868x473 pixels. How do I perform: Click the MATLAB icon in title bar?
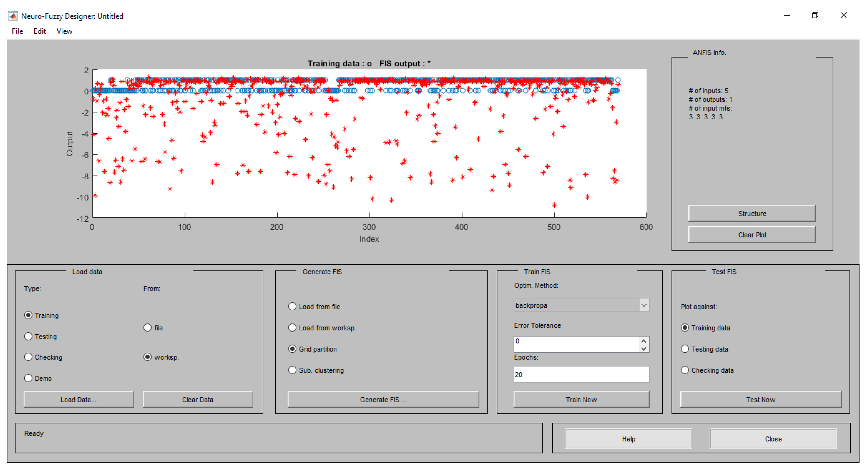tap(13, 16)
